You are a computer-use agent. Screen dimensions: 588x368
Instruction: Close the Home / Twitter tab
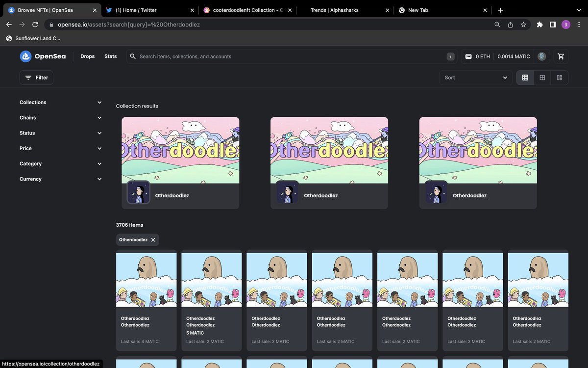(x=192, y=10)
